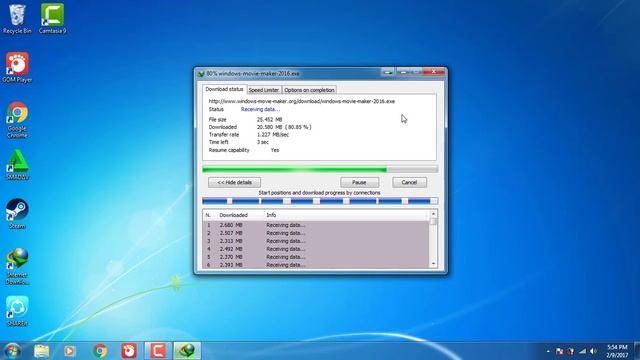This screenshot has width=640, height=360.
Task: Open the clock showing 5:54 PM
Action: [x=617, y=351]
